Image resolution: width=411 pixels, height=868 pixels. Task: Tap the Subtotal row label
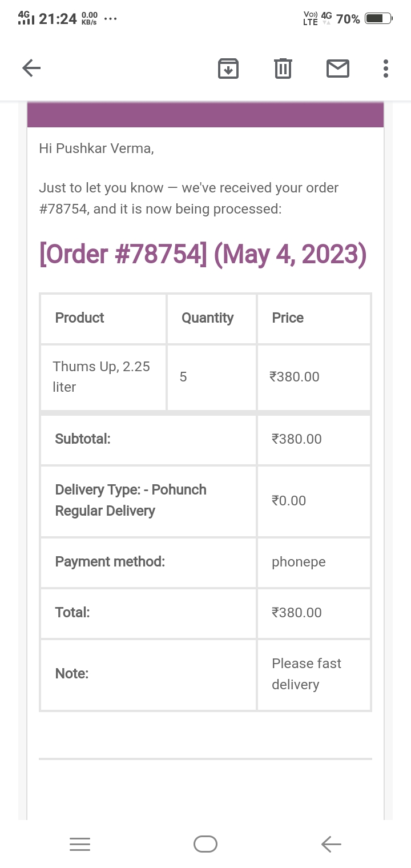click(83, 439)
